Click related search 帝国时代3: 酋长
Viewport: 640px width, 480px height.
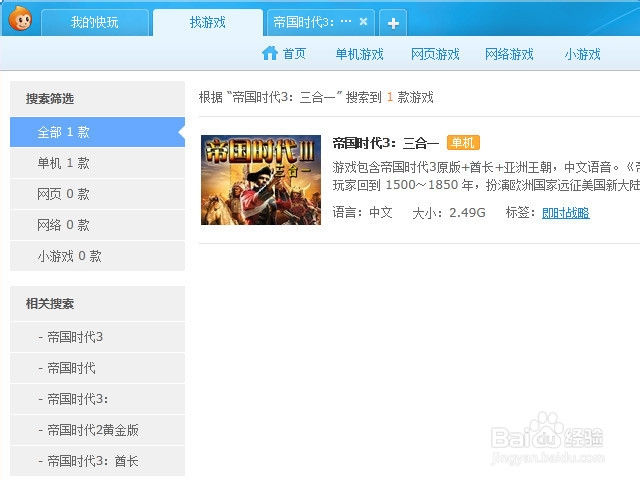[98, 461]
